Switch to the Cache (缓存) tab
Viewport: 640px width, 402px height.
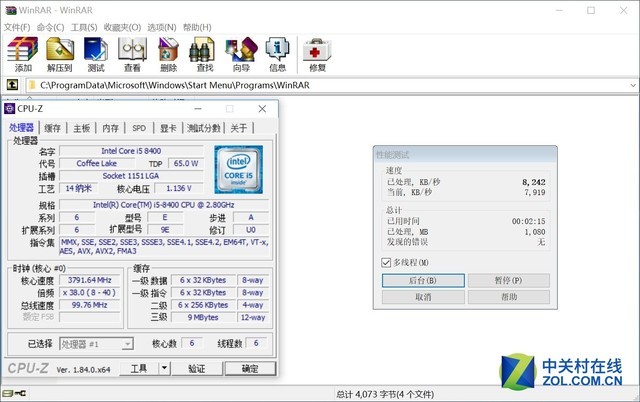pos(52,128)
